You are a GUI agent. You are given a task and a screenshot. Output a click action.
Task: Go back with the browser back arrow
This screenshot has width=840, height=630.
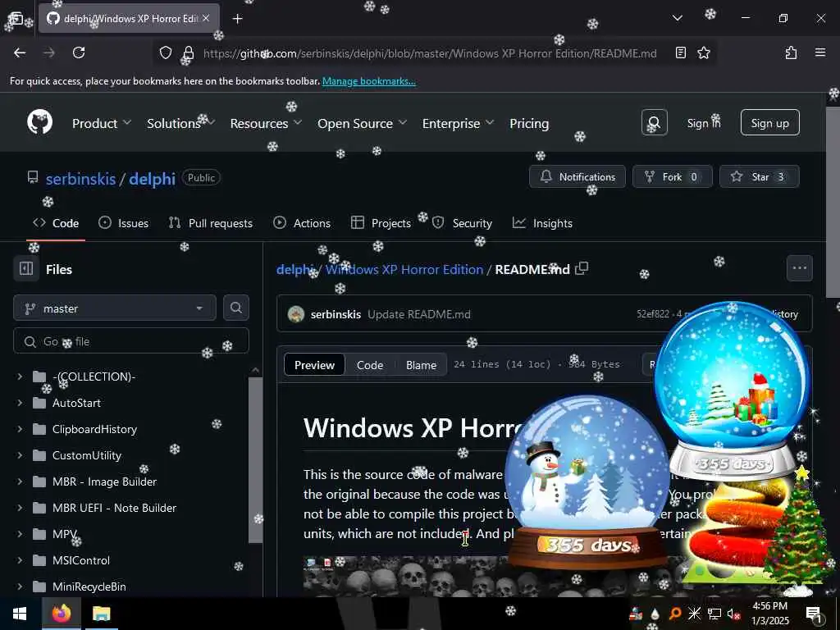tap(20, 52)
